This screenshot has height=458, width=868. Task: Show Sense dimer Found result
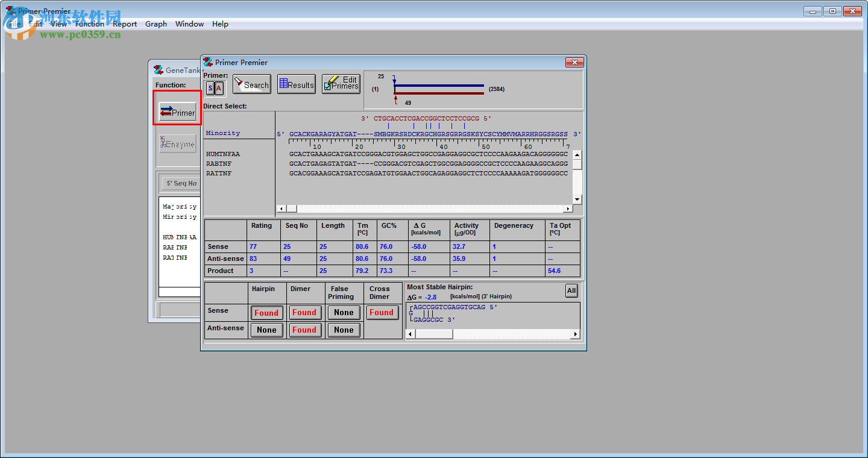click(304, 313)
